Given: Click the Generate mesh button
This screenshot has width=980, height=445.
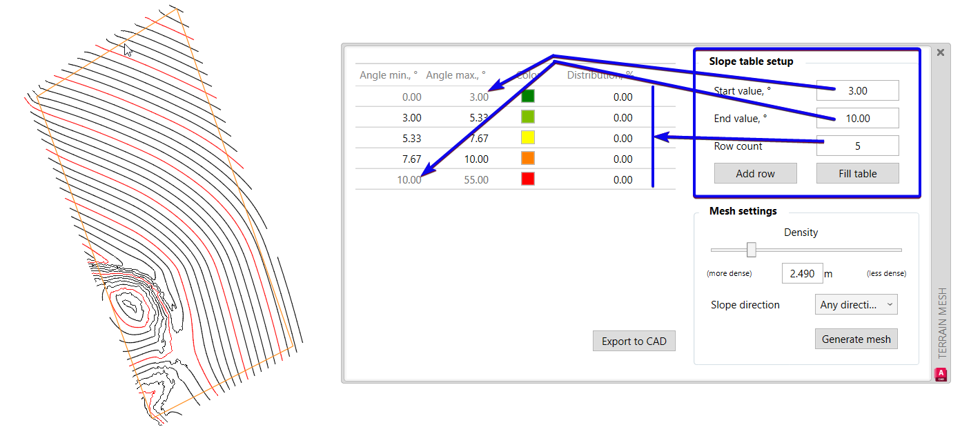Looking at the screenshot, I should tap(856, 339).
